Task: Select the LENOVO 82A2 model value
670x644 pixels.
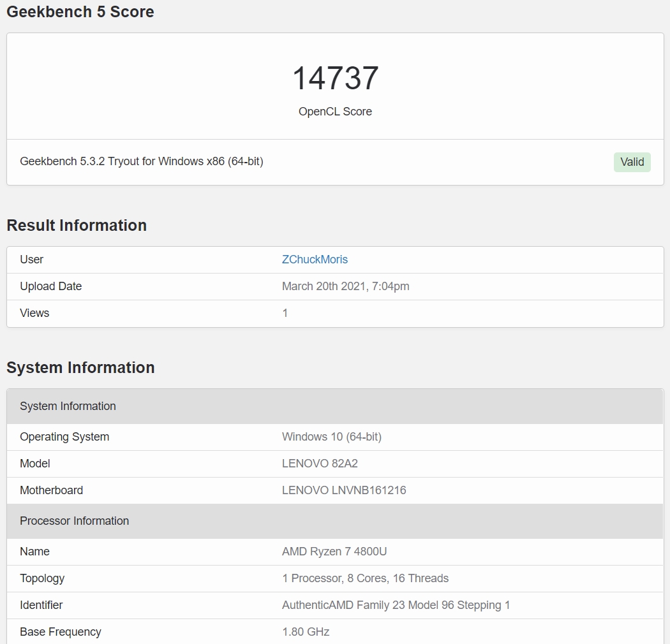Action: tap(320, 464)
